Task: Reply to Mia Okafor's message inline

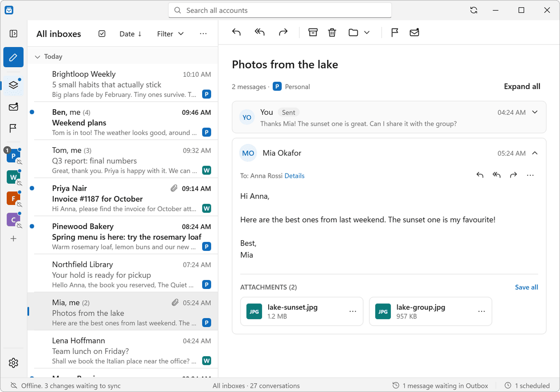Action: (480, 175)
